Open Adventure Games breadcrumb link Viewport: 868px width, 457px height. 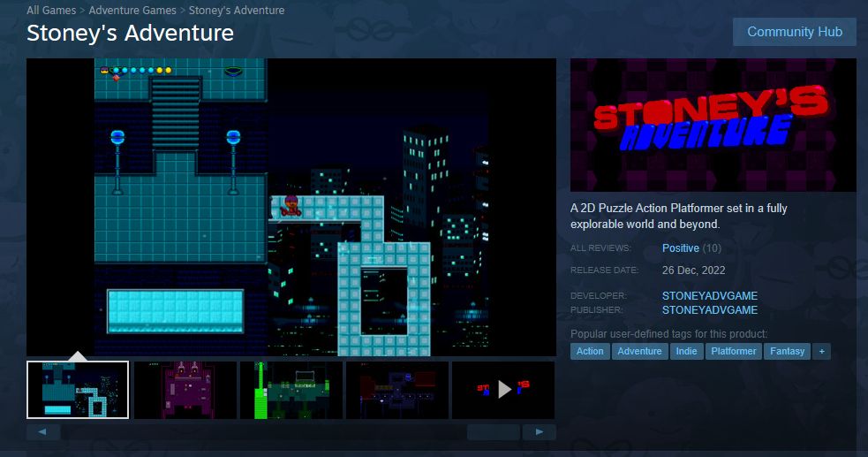[x=132, y=10]
